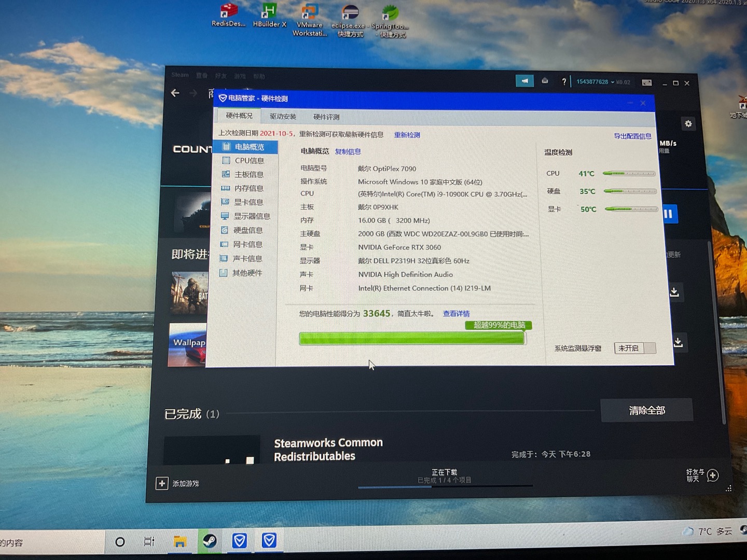Click the Cortana circle on taskbar
Viewport: 747px width, 560px height.
point(120,542)
